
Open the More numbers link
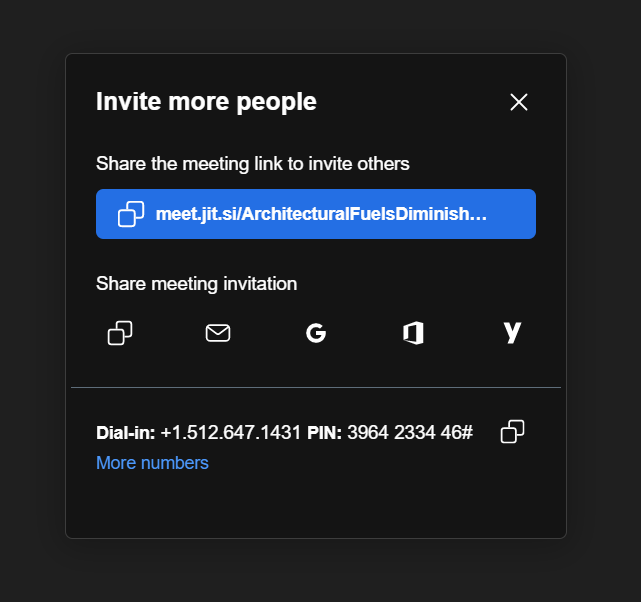[x=152, y=463]
